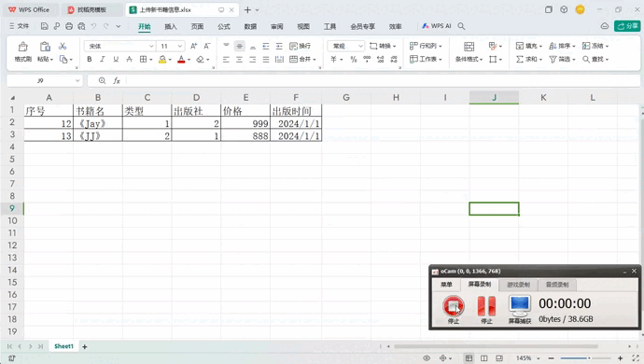The height and width of the screenshot is (364, 644).
Task: Align text right in cell
Action: pos(253,59)
